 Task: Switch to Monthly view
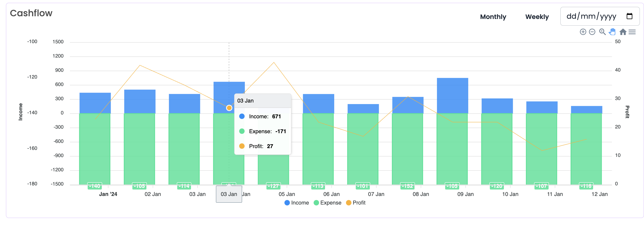click(493, 17)
